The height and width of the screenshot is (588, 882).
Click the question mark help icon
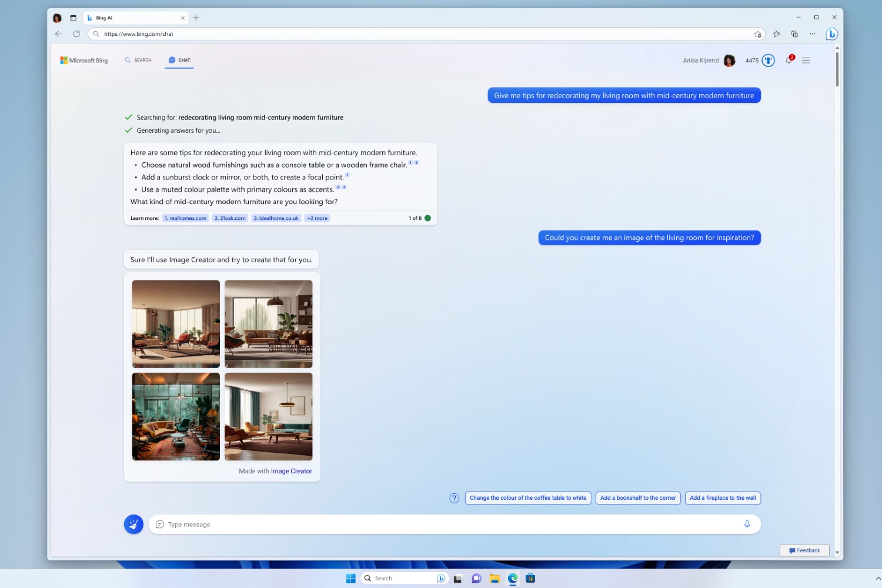454,498
